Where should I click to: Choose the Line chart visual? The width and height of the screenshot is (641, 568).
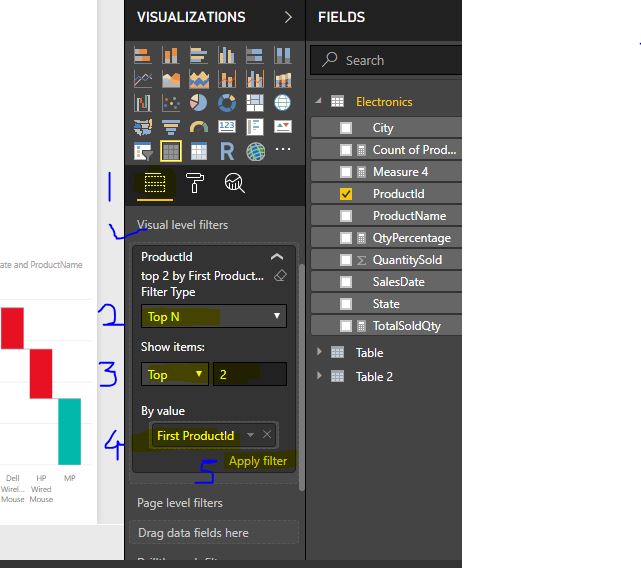tap(143, 79)
